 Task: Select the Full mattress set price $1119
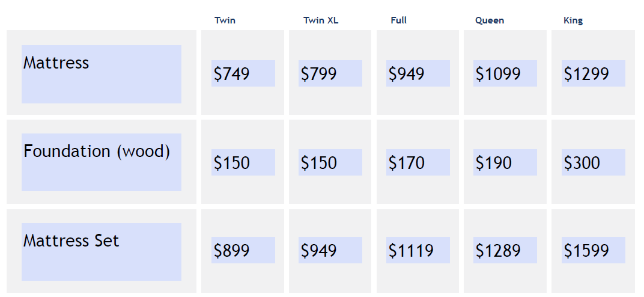pos(411,251)
